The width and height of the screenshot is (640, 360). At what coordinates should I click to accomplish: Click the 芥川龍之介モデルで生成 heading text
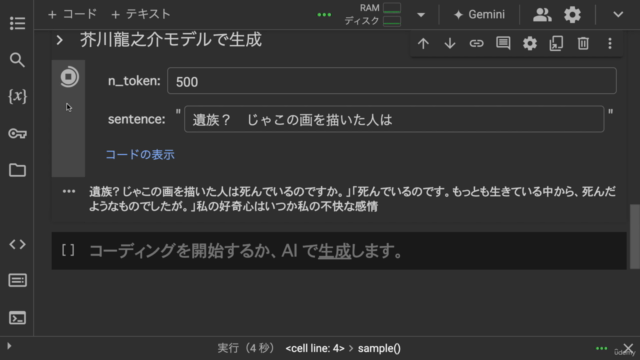click(x=171, y=40)
